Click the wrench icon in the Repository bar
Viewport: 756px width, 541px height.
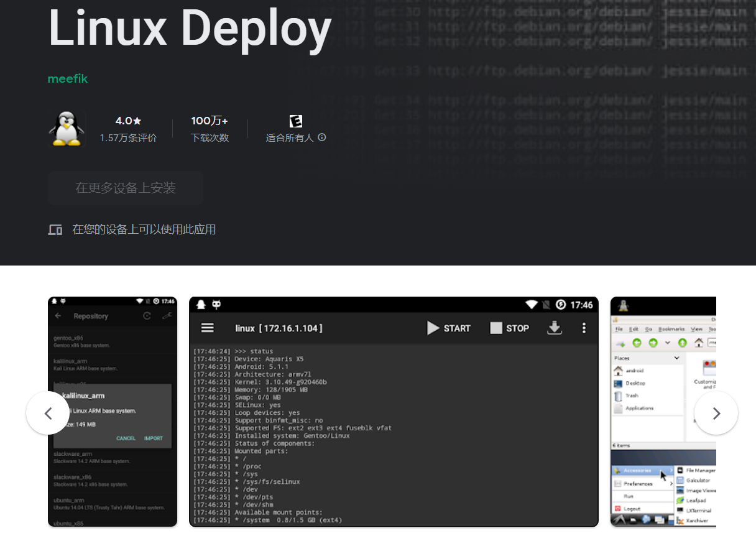tap(167, 316)
